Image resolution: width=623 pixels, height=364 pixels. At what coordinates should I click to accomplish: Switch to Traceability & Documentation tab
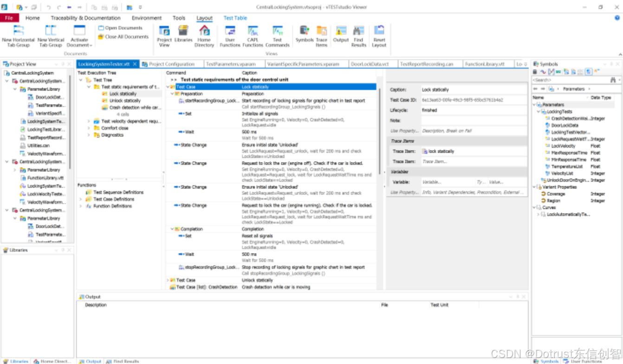pos(85,18)
